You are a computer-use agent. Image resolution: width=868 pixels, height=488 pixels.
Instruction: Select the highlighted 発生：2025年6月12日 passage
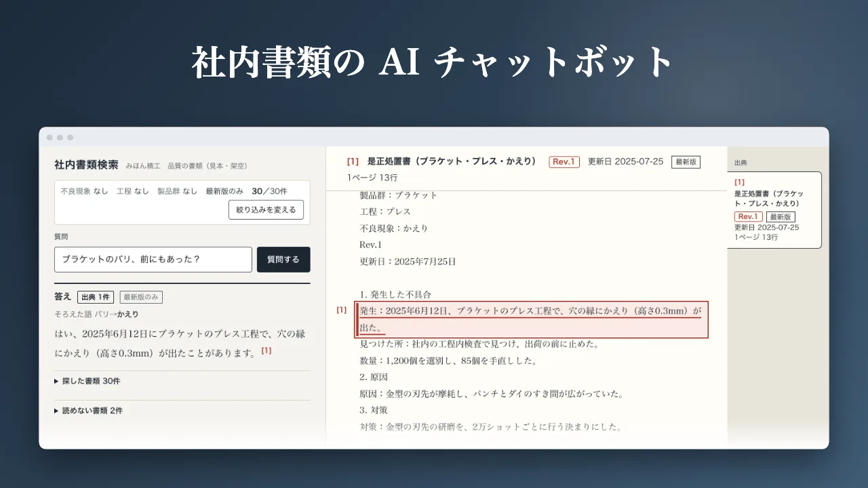532,319
